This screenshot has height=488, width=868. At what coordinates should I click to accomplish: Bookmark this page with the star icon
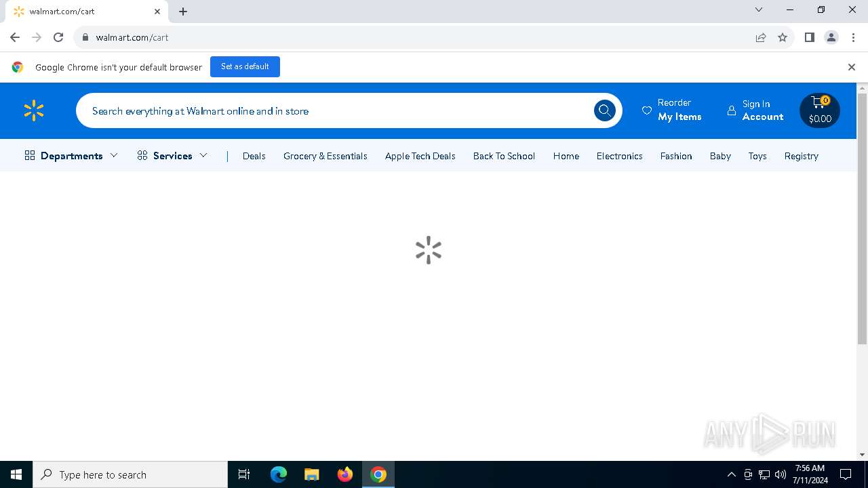point(783,37)
